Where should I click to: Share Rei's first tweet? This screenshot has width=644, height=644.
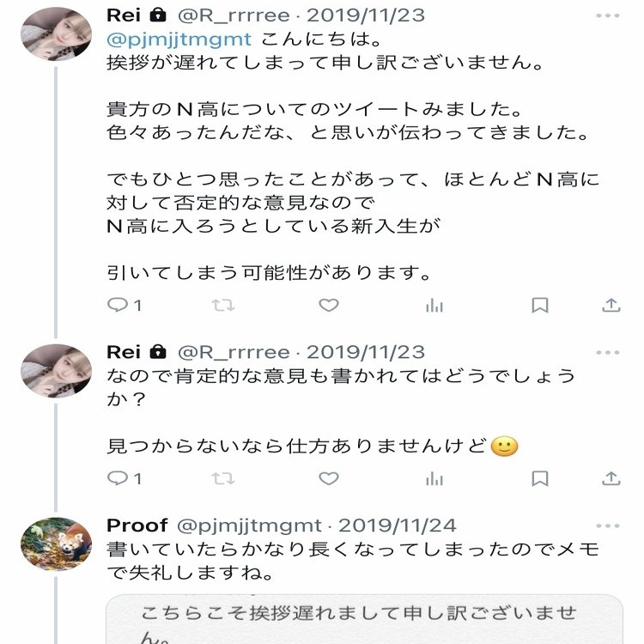611,305
